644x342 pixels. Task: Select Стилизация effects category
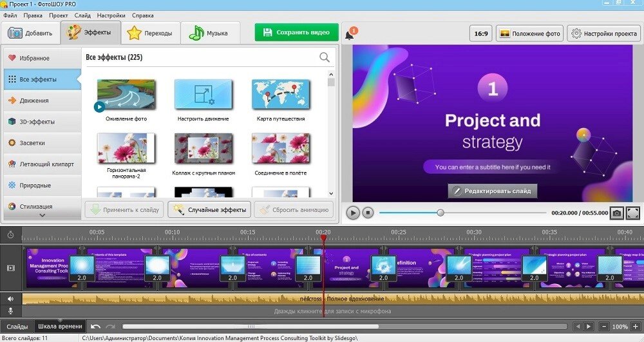click(x=43, y=206)
